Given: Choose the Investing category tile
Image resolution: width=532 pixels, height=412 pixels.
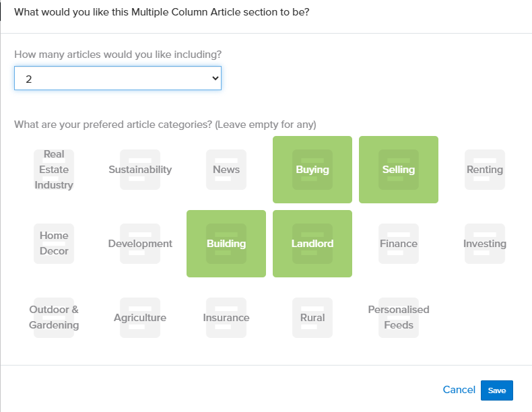Looking at the screenshot, I should tap(485, 244).
